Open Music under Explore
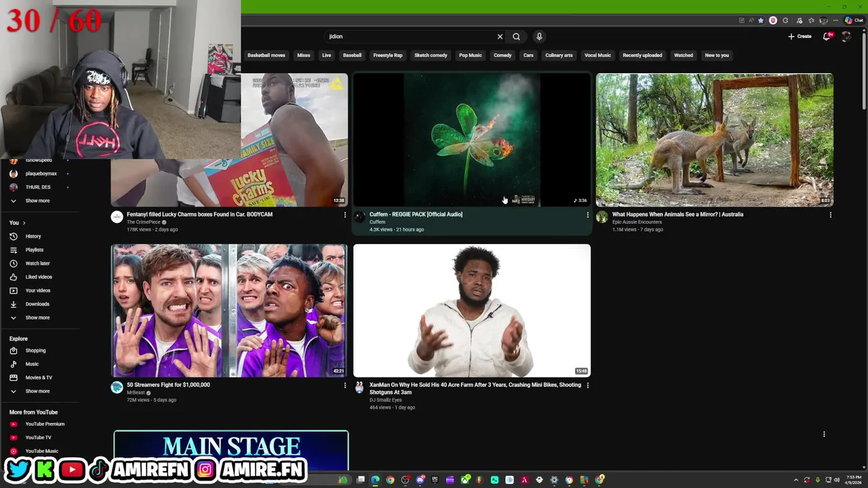The image size is (868, 488). [x=32, y=364]
